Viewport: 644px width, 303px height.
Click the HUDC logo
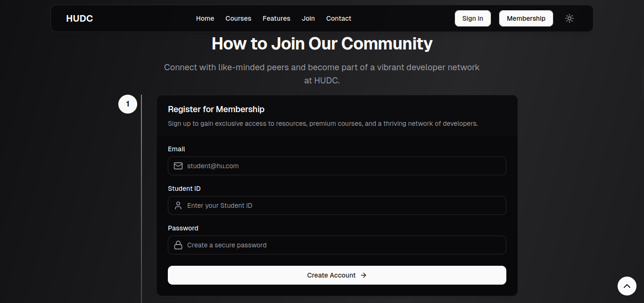(x=80, y=18)
